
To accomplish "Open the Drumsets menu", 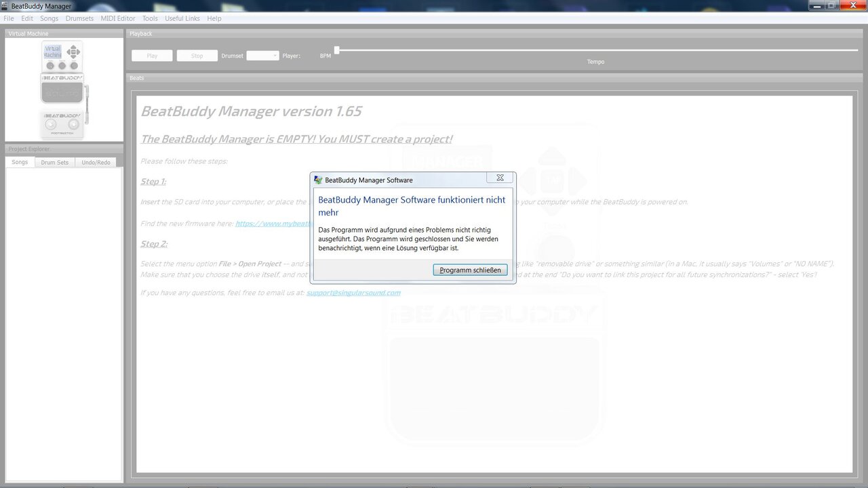I will click(x=79, y=18).
